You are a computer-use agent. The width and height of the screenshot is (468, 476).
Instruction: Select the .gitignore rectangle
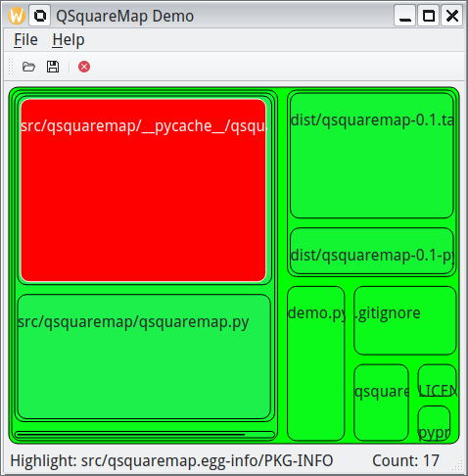[x=405, y=320]
